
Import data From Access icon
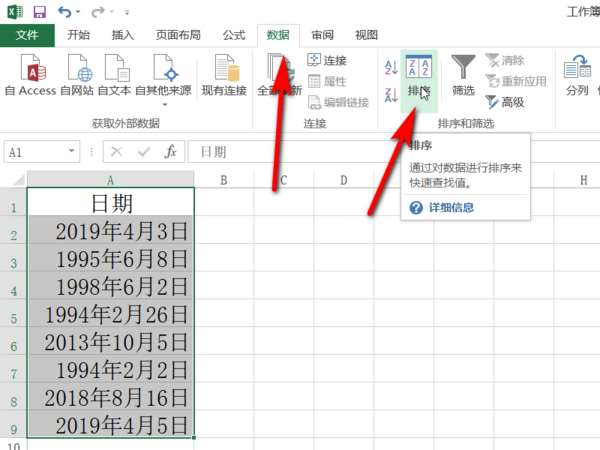[31, 75]
